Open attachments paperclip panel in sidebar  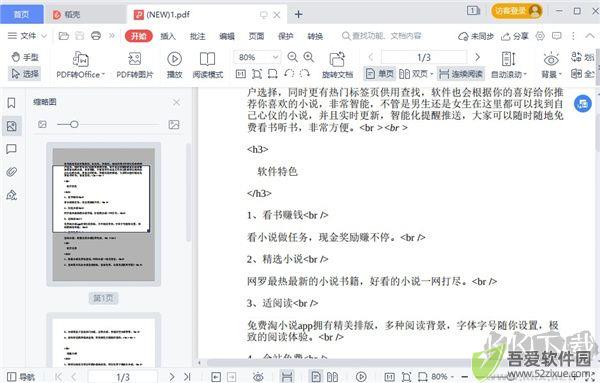tap(11, 172)
